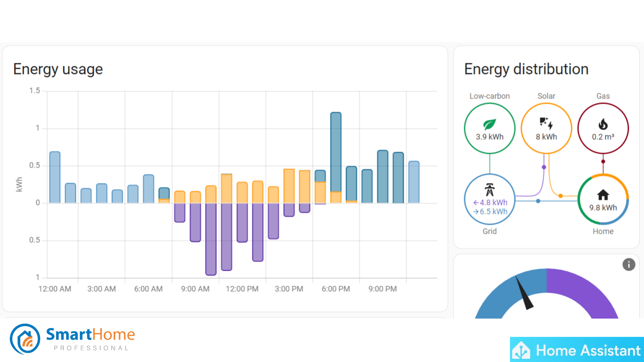The width and height of the screenshot is (644, 362).
Task: Click the SmartHome Professional logo icon
Action: point(25,339)
